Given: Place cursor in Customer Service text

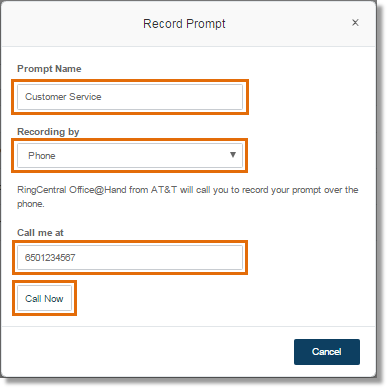Looking at the screenshot, I should [63, 97].
